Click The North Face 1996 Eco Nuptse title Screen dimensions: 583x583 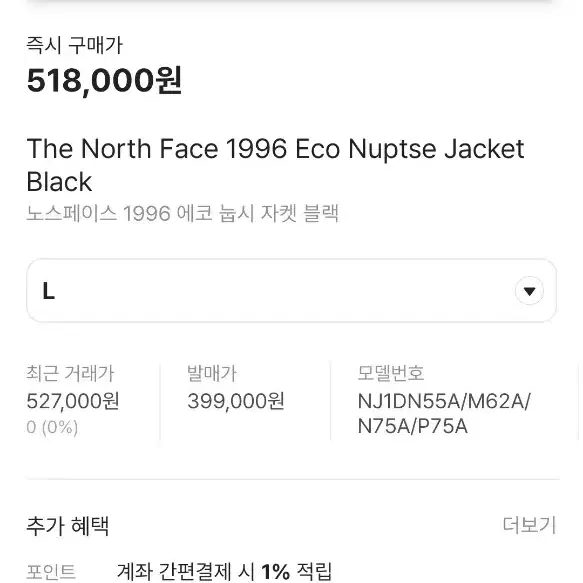click(x=276, y=149)
